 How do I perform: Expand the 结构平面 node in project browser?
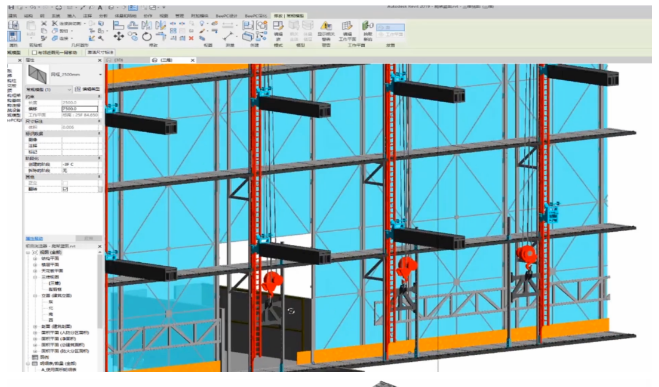35,259
